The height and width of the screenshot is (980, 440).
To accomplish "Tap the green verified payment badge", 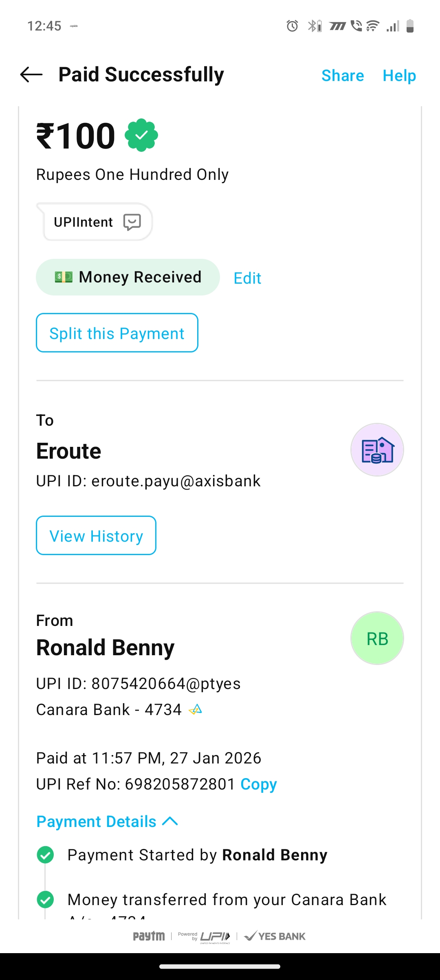I will coord(141,135).
